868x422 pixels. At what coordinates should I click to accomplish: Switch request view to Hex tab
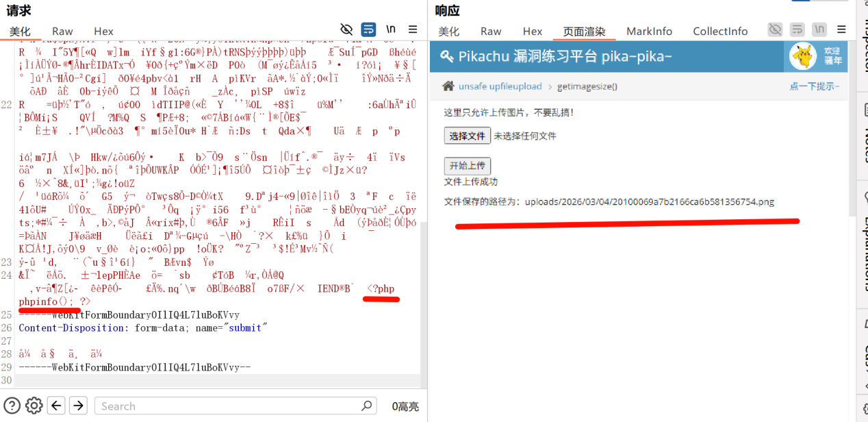point(103,32)
